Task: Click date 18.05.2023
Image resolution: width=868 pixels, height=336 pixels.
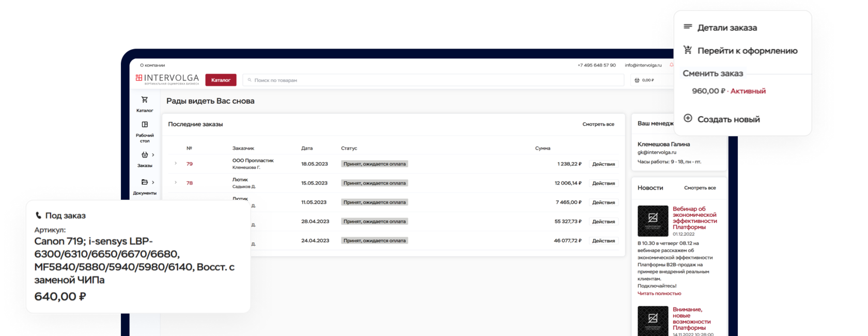Action: 315,164
